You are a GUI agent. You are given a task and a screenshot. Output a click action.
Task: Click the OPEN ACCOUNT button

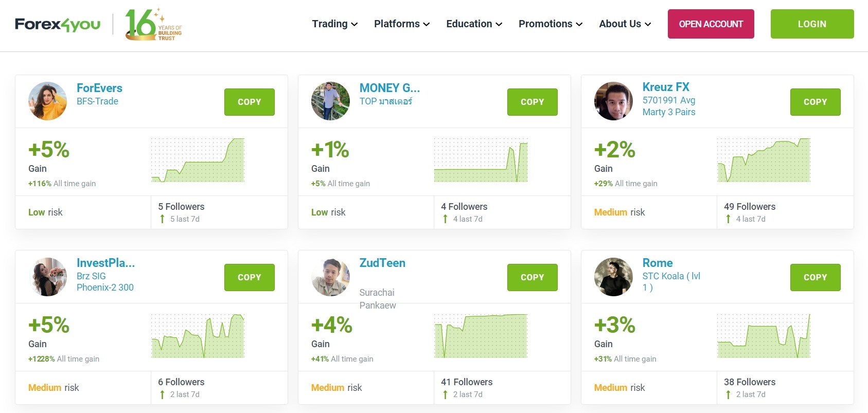pos(711,24)
